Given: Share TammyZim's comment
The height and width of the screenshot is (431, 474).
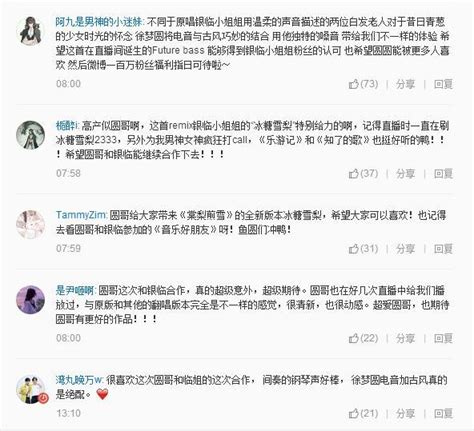Looking at the screenshot, I should 405,249.
